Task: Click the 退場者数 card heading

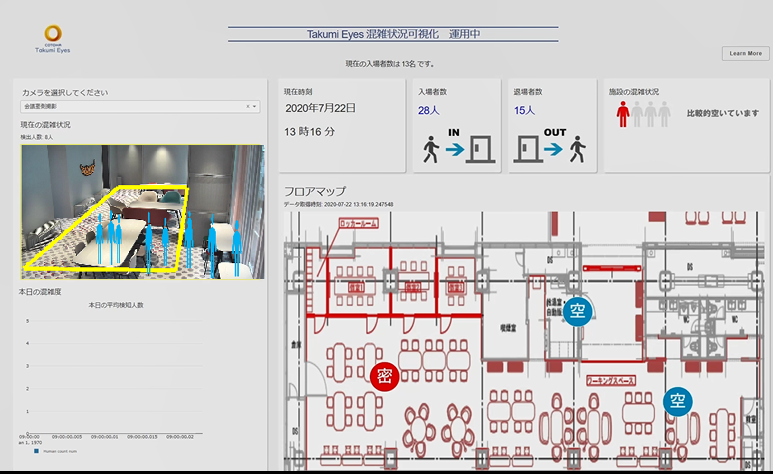Action: [x=528, y=92]
